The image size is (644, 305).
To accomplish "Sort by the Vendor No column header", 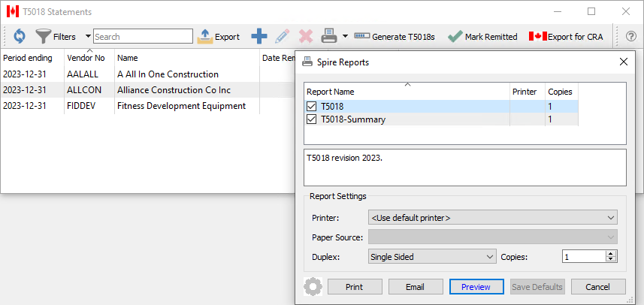I will [89, 59].
